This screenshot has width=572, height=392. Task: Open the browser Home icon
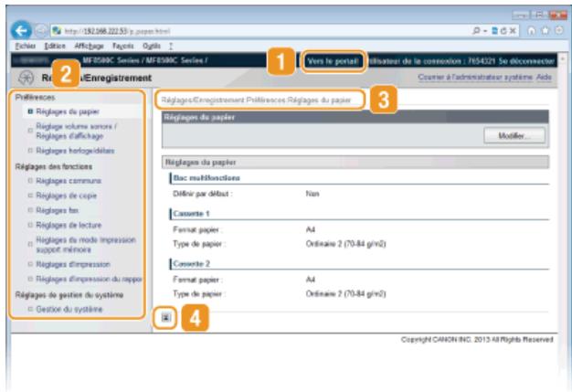[531, 31]
